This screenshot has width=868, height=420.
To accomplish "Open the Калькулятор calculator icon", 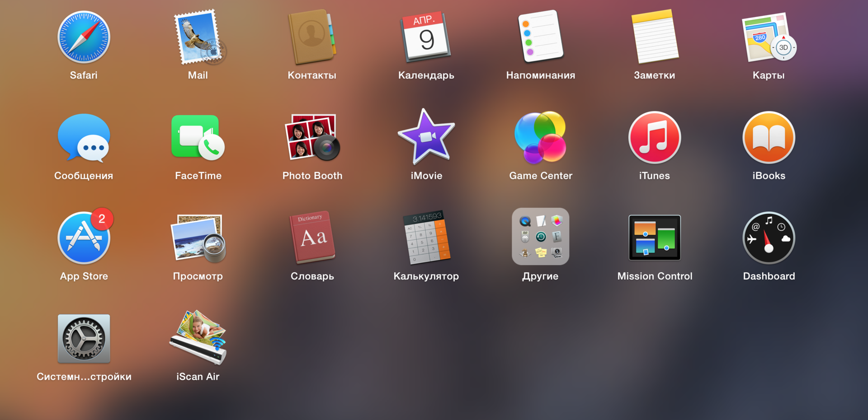I will click(x=426, y=237).
